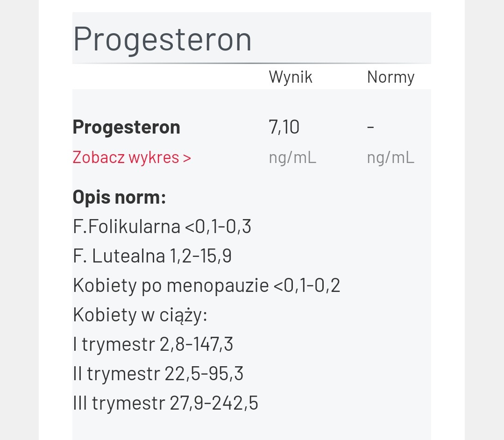
Task: Click the chevron arrow after Zobacz wykres
Action: click(187, 158)
